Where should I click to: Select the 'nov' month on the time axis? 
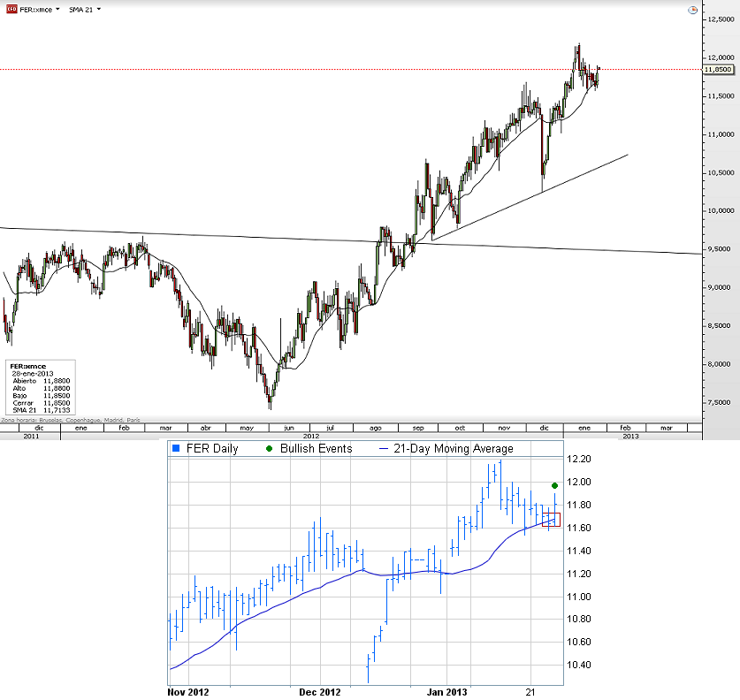[504, 428]
